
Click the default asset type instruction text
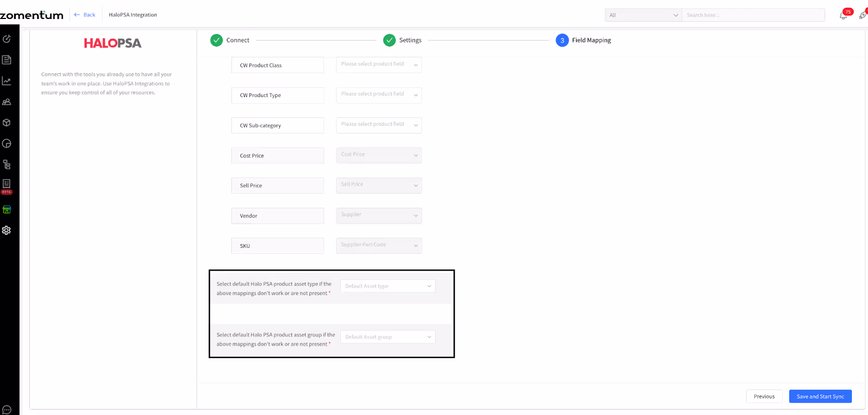pos(274,289)
